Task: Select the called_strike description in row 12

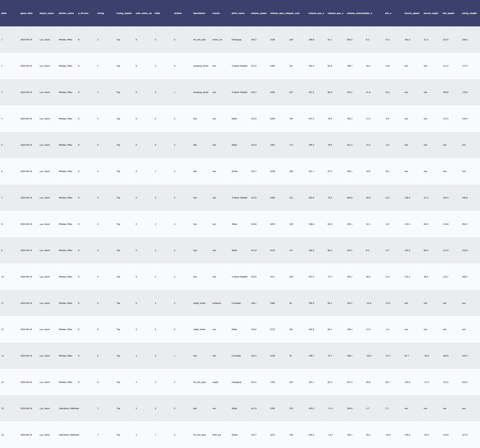Action: click(199, 329)
